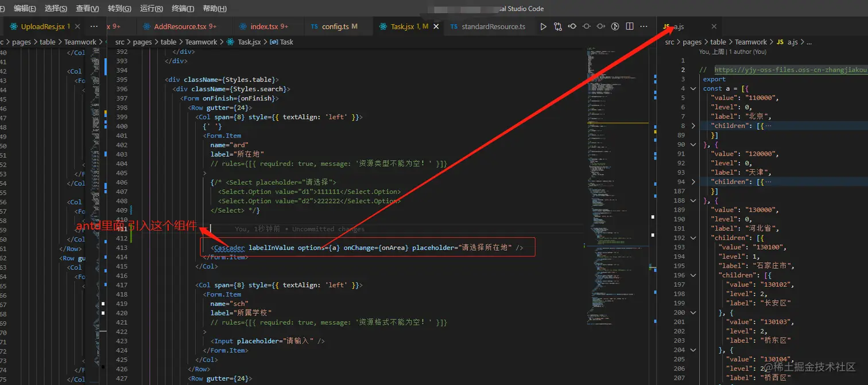Click 'div className={Styles.search}' on line 396
Screen dimensions: 868x385
click(231, 89)
